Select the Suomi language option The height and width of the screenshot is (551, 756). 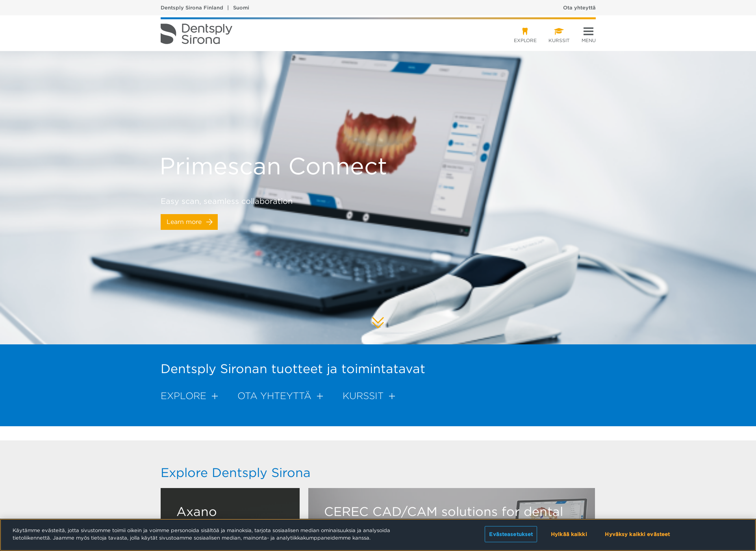click(241, 7)
